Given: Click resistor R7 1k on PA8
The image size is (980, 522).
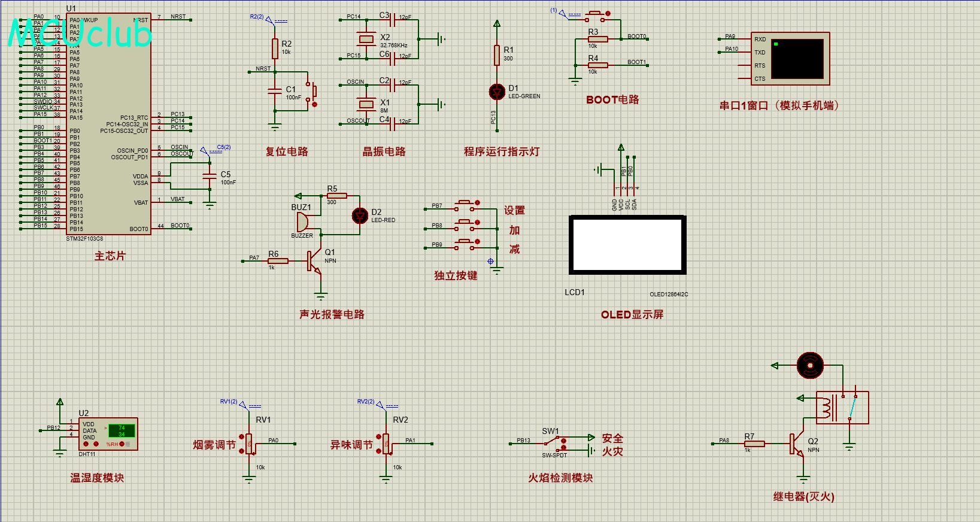Looking at the screenshot, I should click(x=754, y=444).
